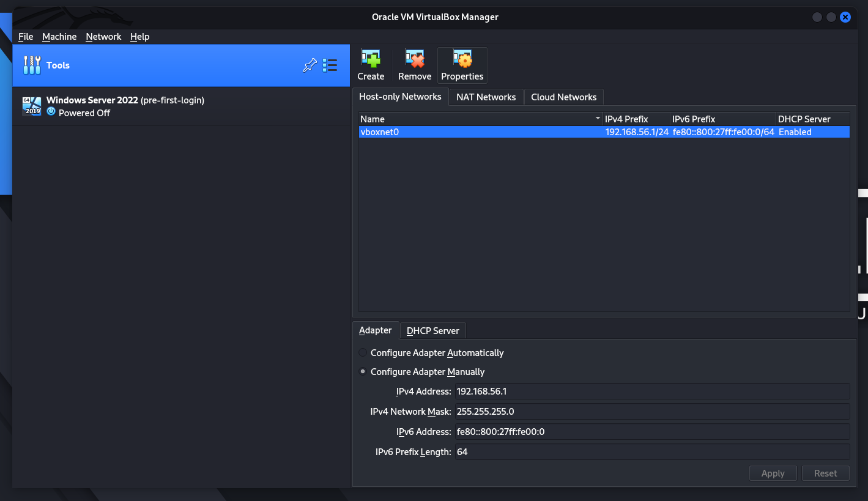The image size is (868, 501).
Task: Click the Tools wrench icon
Action: click(32, 65)
